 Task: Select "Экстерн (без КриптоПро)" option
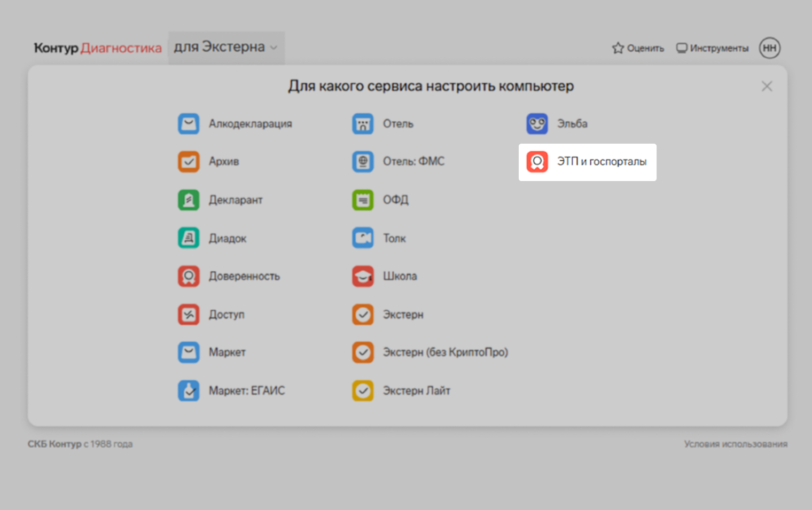(444, 352)
